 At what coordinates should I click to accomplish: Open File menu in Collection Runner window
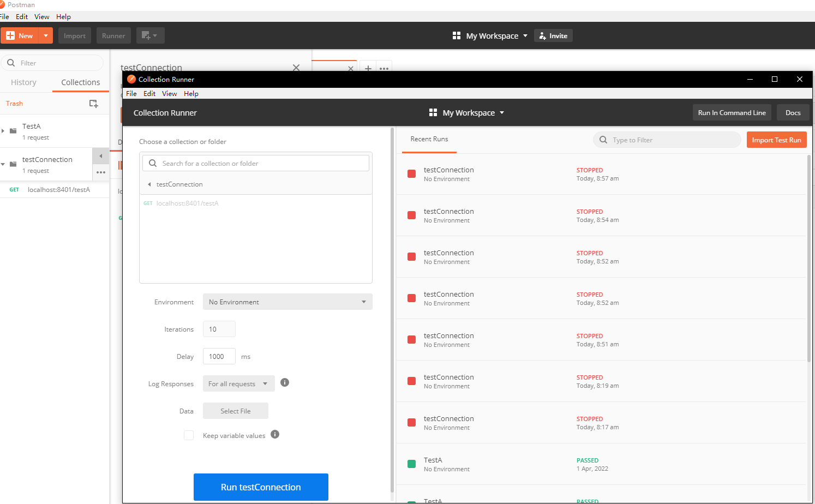click(x=131, y=93)
